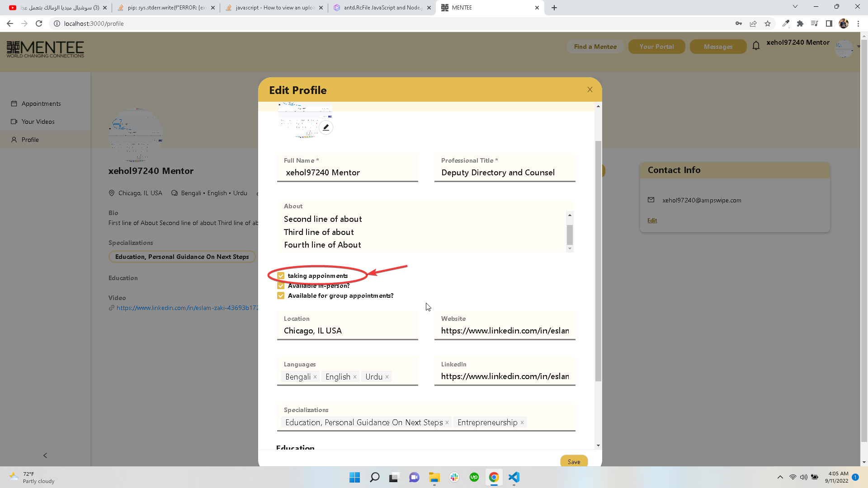This screenshot has width=868, height=488.
Task: Select Your Videos in the sidebar
Action: point(38,121)
